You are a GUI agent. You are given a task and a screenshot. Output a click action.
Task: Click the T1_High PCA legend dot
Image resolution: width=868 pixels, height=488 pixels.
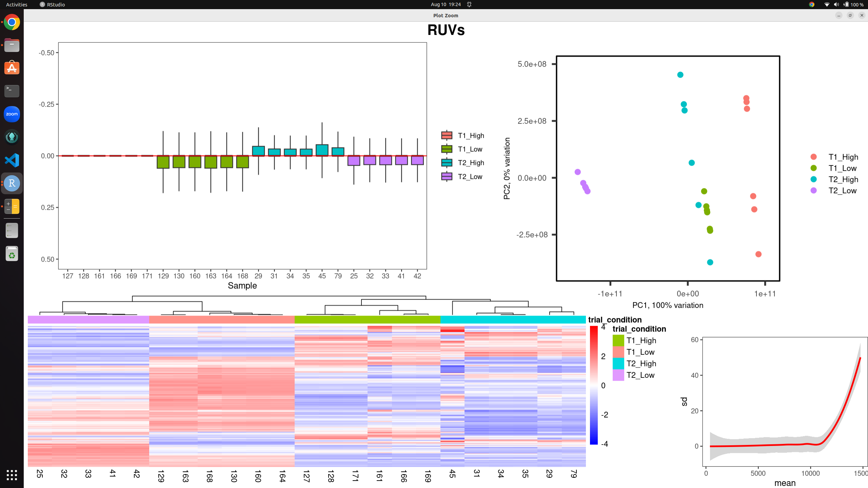[x=813, y=157]
